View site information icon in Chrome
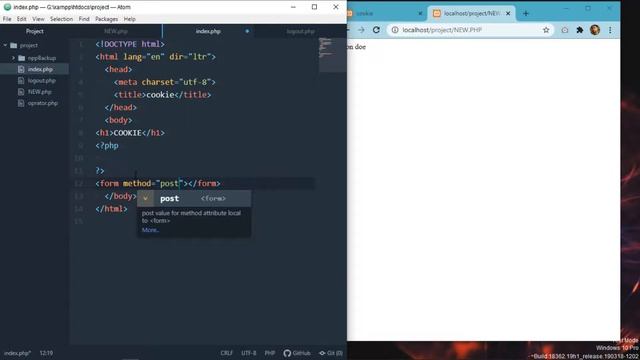 pyautogui.click(x=395, y=30)
